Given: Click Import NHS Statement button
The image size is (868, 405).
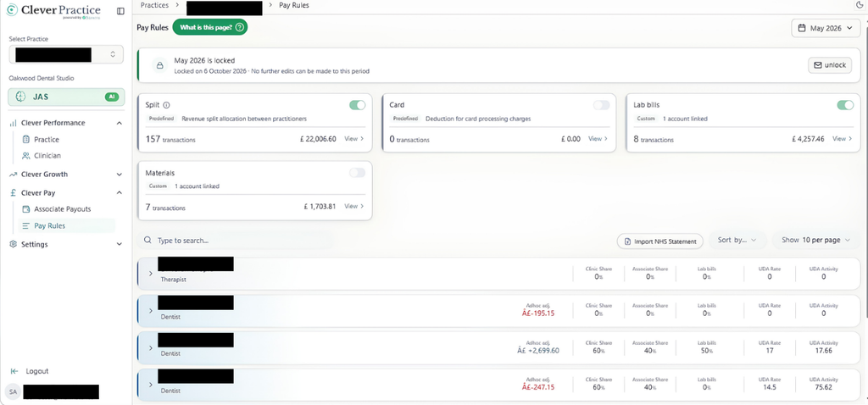Looking at the screenshot, I should point(660,241).
